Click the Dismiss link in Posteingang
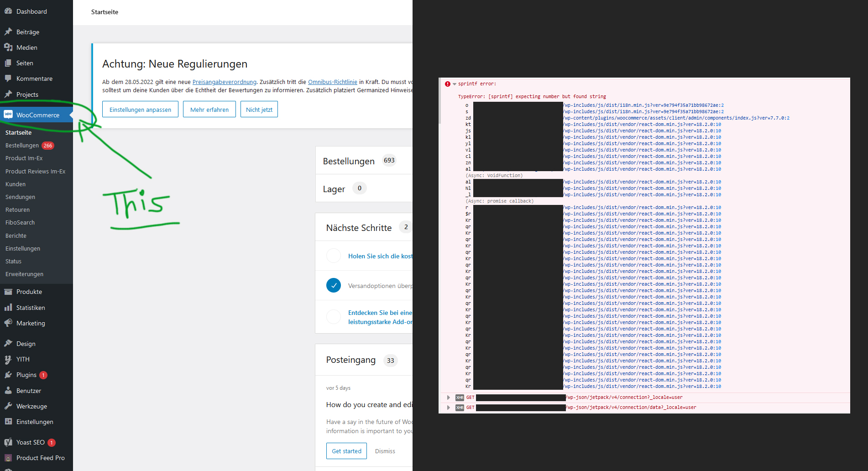This screenshot has height=471, width=868. (x=385, y=451)
